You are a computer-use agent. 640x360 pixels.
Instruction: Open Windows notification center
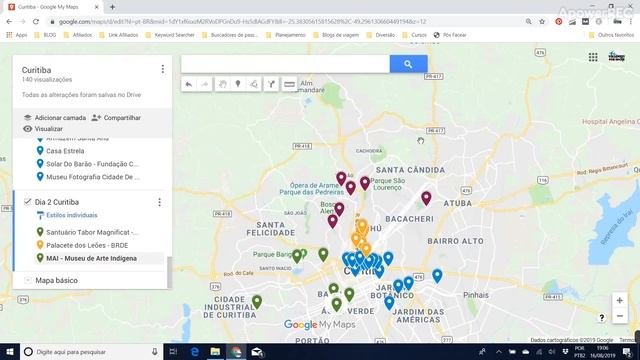tap(627, 352)
